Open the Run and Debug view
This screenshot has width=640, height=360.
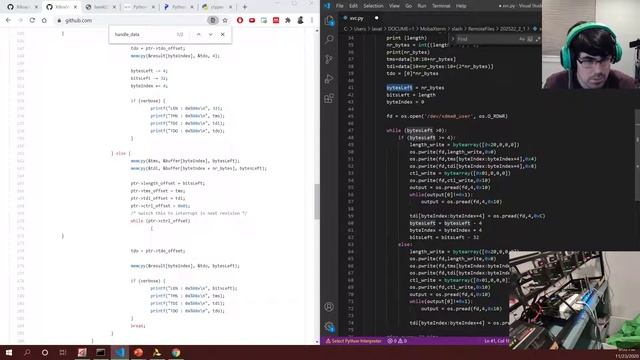[x=329, y=78]
